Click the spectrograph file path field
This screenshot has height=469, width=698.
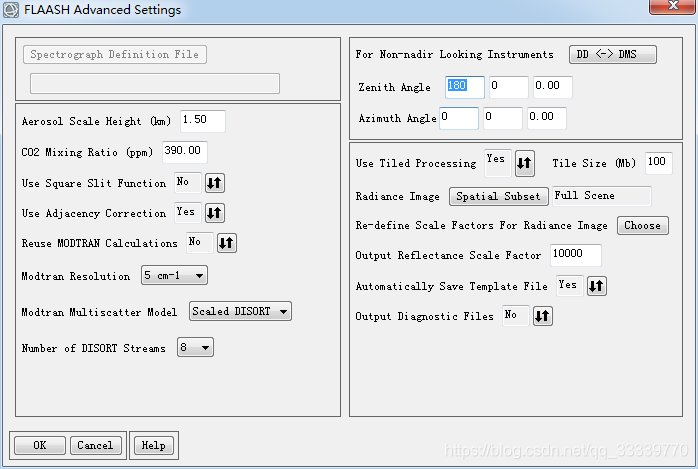point(155,84)
